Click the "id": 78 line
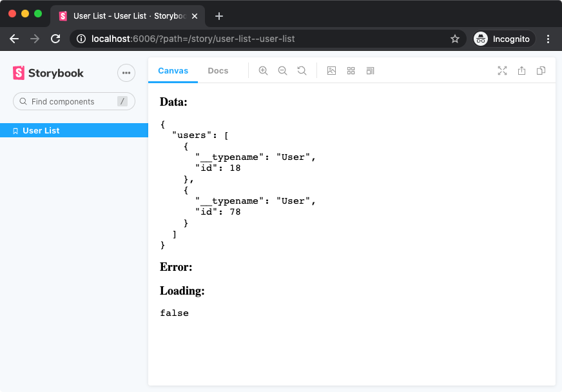The image size is (562, 392). point(218,211)
